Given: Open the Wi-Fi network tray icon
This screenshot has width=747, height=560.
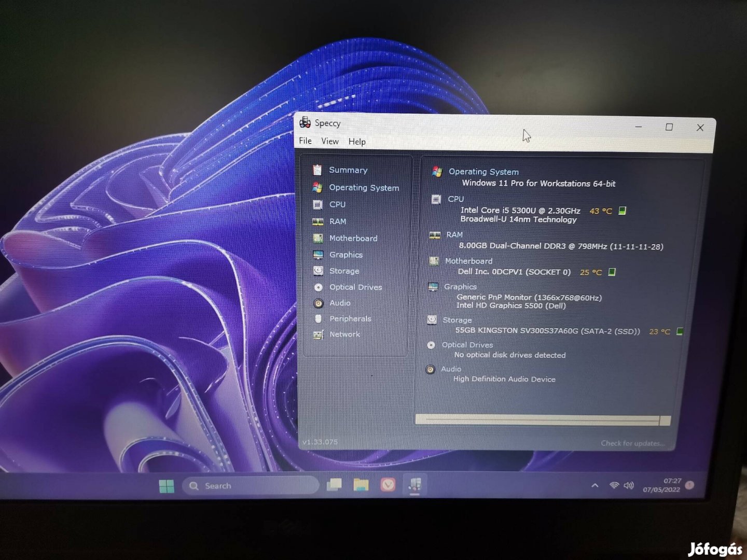Looking at the screenshot, I should 614,486.
